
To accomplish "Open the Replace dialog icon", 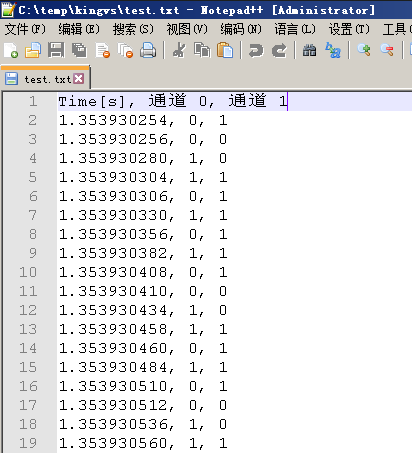I will click(333, 50).
